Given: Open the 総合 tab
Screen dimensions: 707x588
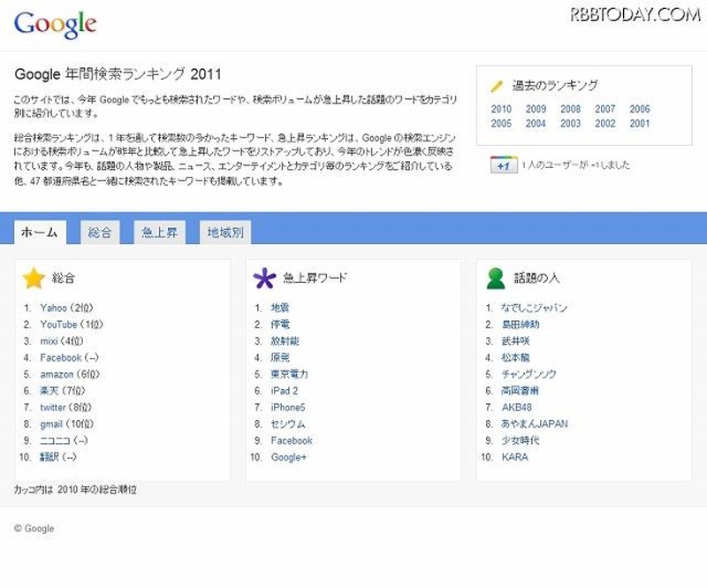Looking at the screenshot, I should click(x=100, y=233).
